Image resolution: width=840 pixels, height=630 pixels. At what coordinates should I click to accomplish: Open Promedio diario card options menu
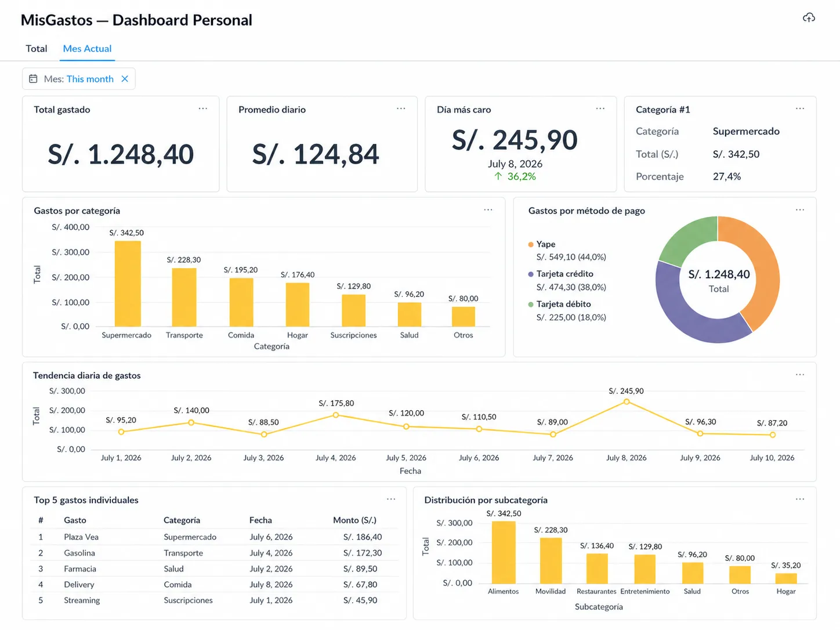point(401,108)
